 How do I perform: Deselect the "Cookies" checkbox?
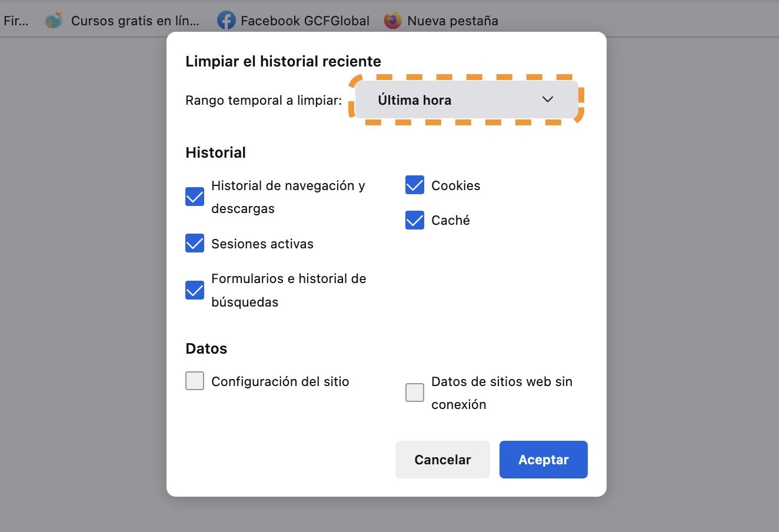click(414, 185)
